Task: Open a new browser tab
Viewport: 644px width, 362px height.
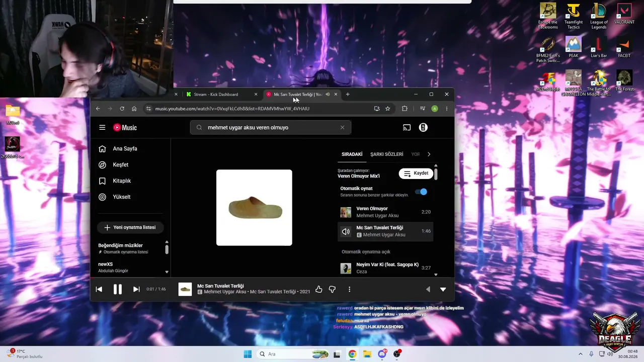Action: 348,95
